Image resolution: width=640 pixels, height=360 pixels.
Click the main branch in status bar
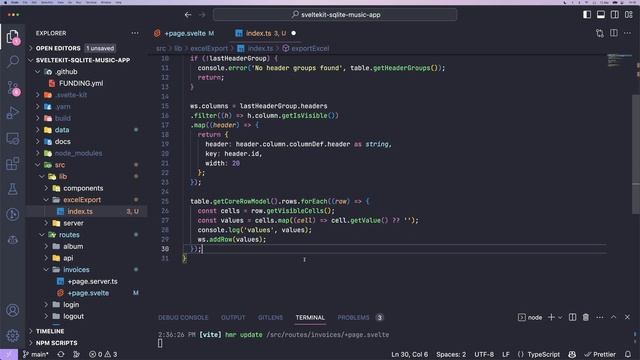[x=36, y=354]
